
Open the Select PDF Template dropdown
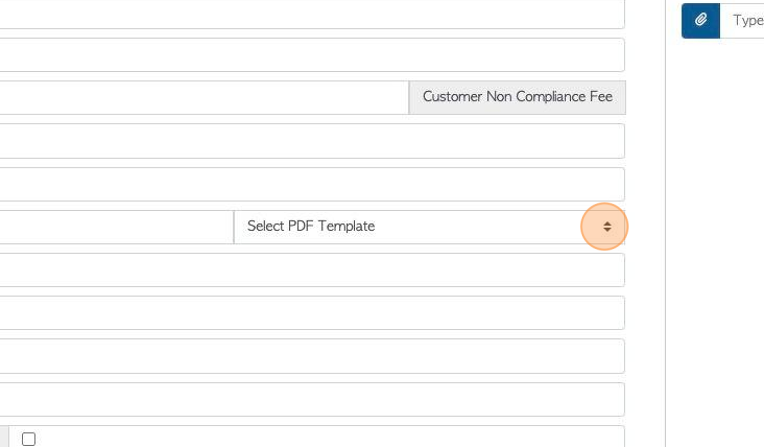(x=429, y=227)
